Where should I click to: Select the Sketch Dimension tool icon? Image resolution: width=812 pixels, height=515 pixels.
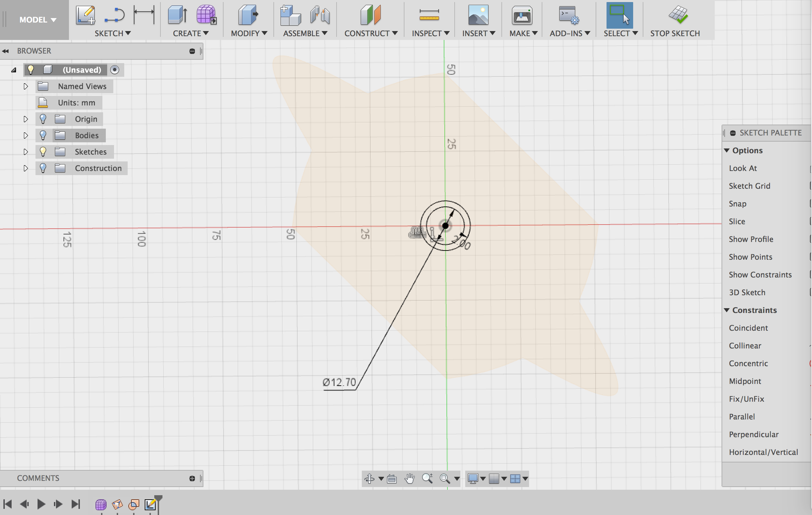[144, 15]
